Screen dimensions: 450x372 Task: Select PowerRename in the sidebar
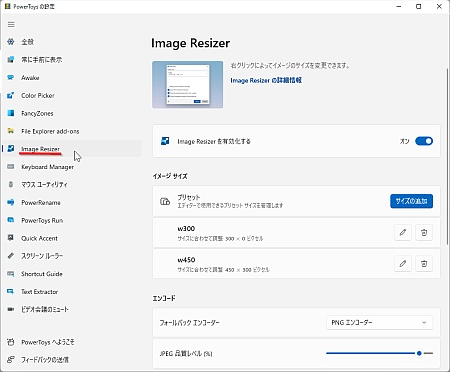click(x=41, y=203)
